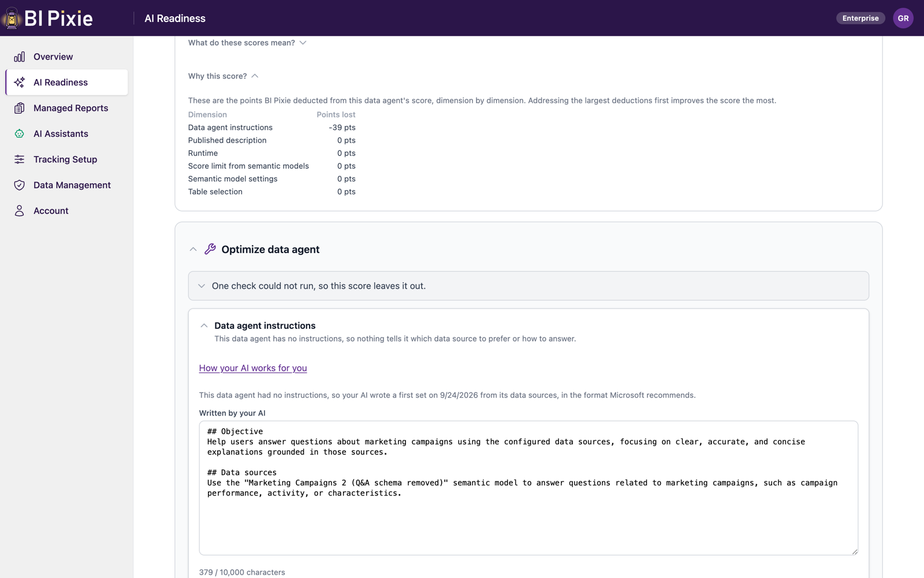Click the 'Published description' dimension row
Screen dimensions: 924x578
point(271,140)
